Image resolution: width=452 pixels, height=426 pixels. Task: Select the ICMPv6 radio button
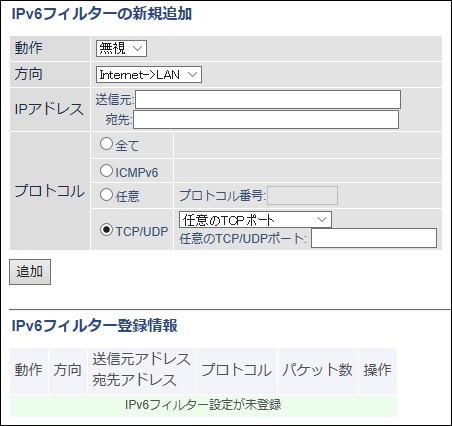[x=106, y=171]
